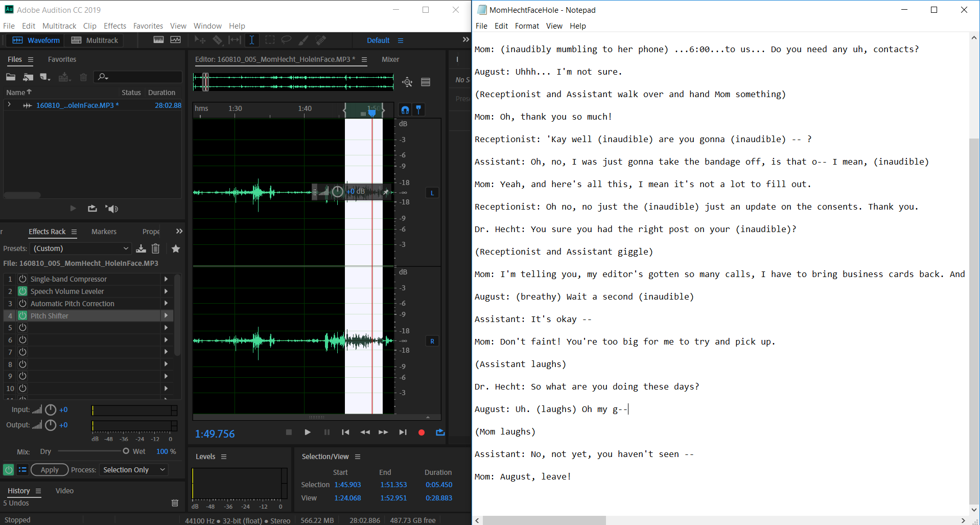The height and width of the screenshot is (525, 980).
Task: Switch to Spectral Frequency Display view
Action: pyautogui.click(x=175, y=39)
